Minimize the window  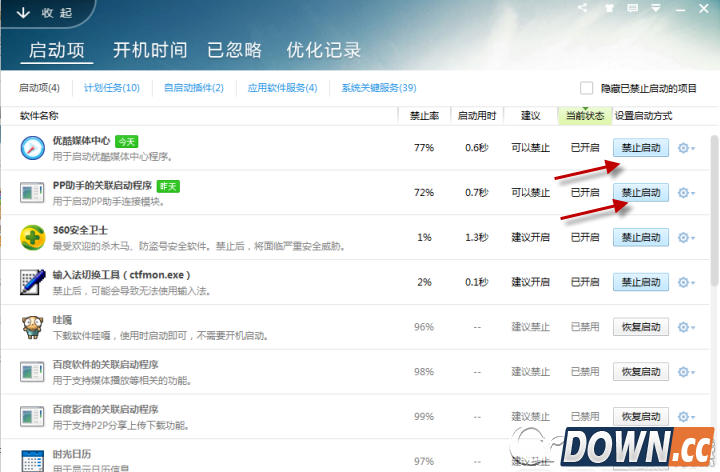point(681,9)
